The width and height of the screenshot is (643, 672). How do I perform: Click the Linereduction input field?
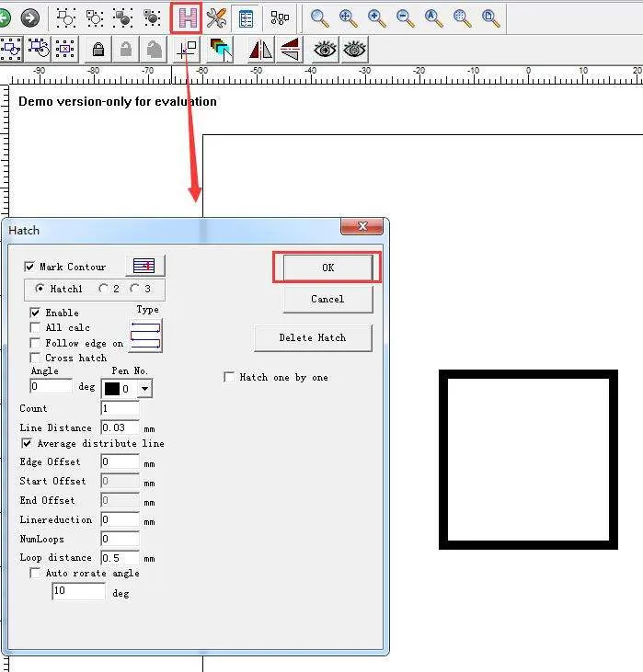121,519
